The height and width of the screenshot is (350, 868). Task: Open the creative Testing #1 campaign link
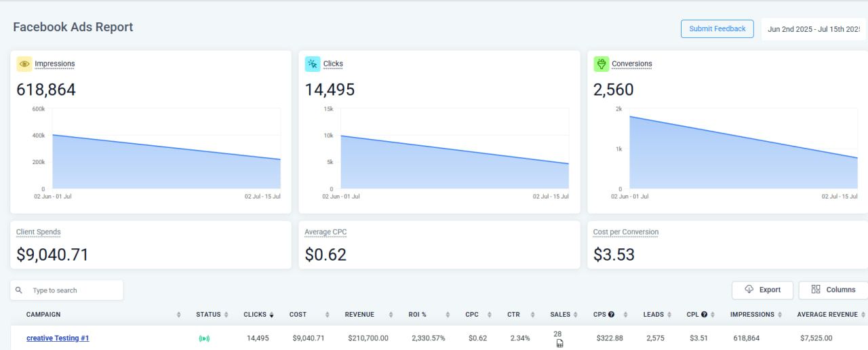[58, 338]
